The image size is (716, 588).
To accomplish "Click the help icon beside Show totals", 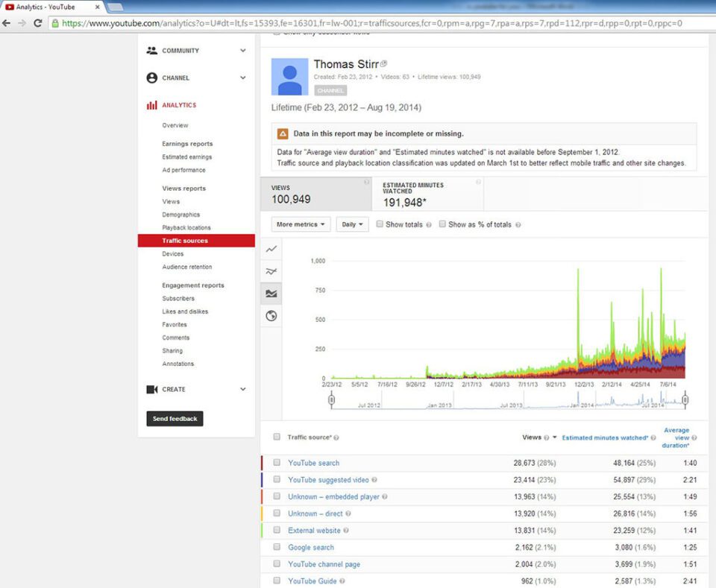I will click(428, 225).
